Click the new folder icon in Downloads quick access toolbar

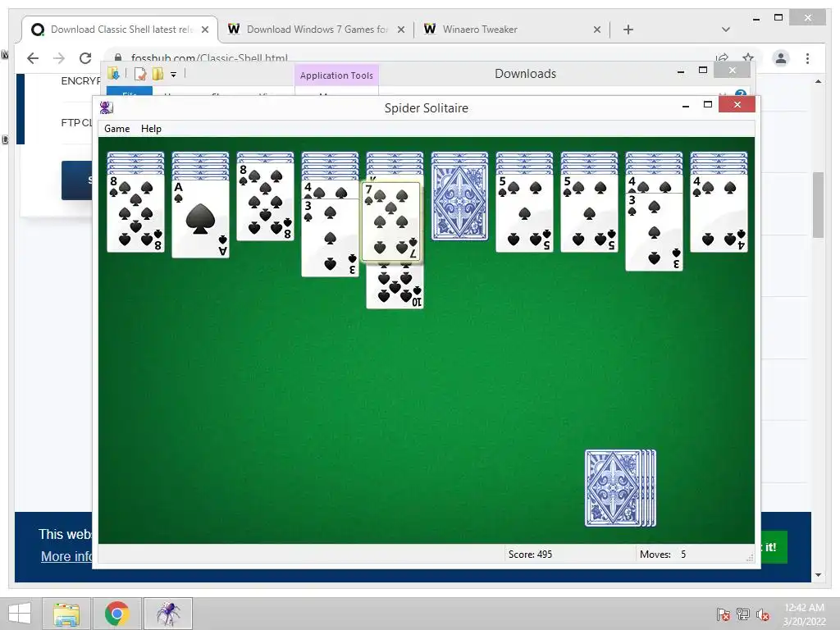157,74
